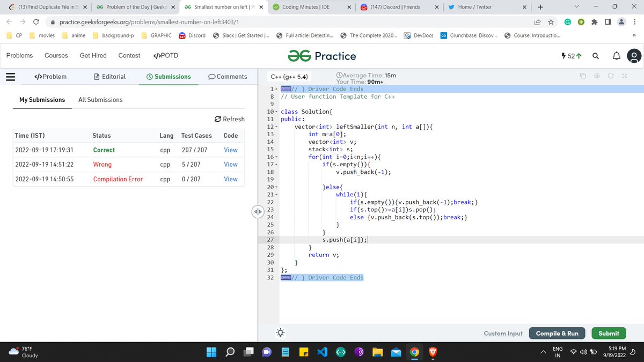Click the panel splitter arrows handle
644x362 pixels.
(x=258, y=212)
